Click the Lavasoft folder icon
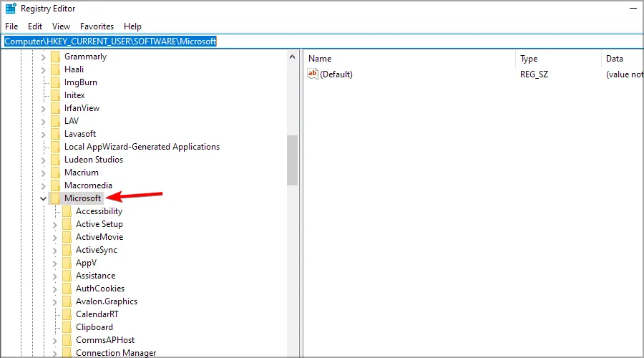644x358 pixels. (55, 134)
